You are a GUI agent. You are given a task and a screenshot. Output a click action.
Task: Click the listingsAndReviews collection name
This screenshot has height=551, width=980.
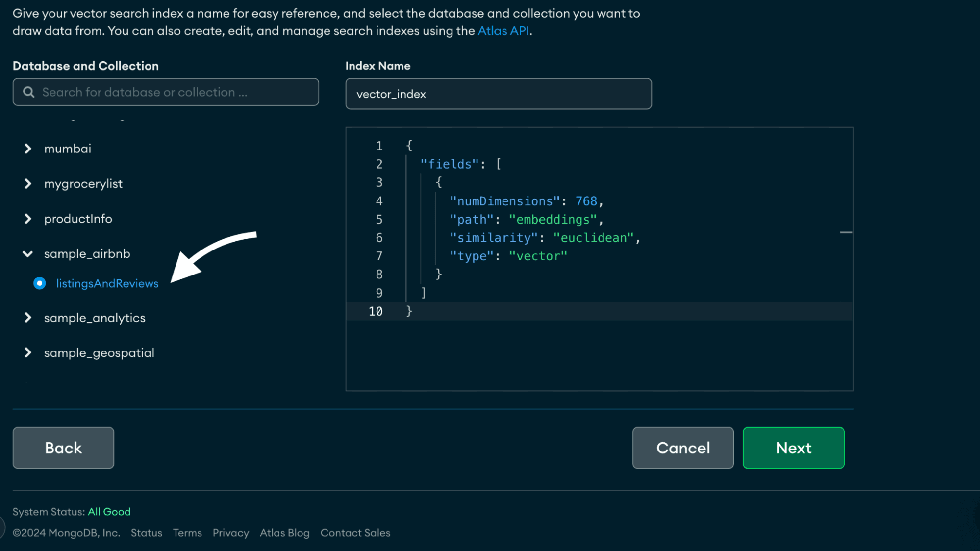tap(107, 283)
